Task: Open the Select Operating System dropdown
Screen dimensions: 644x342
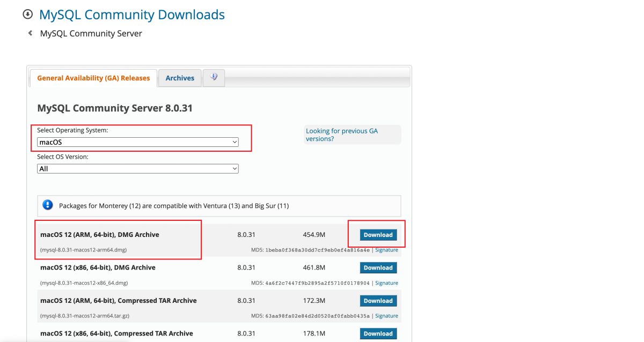Action: point(138,142)
